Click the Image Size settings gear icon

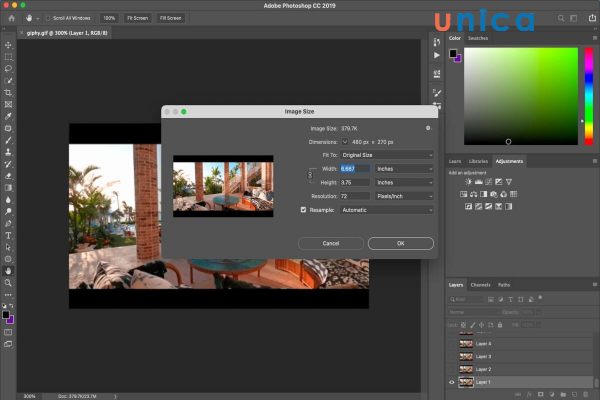(428, 128)
